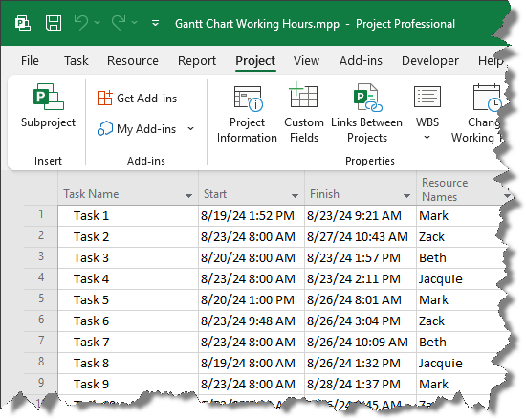Select finish date 8/26/24 1:32 PM
The width and height of the screenshot is (526, 420).
coord(361,364)
